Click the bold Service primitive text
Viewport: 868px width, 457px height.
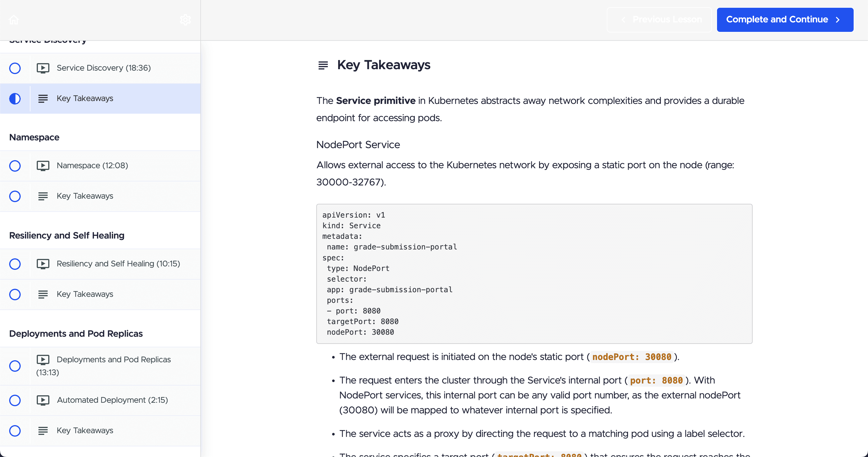coord(376,101)
